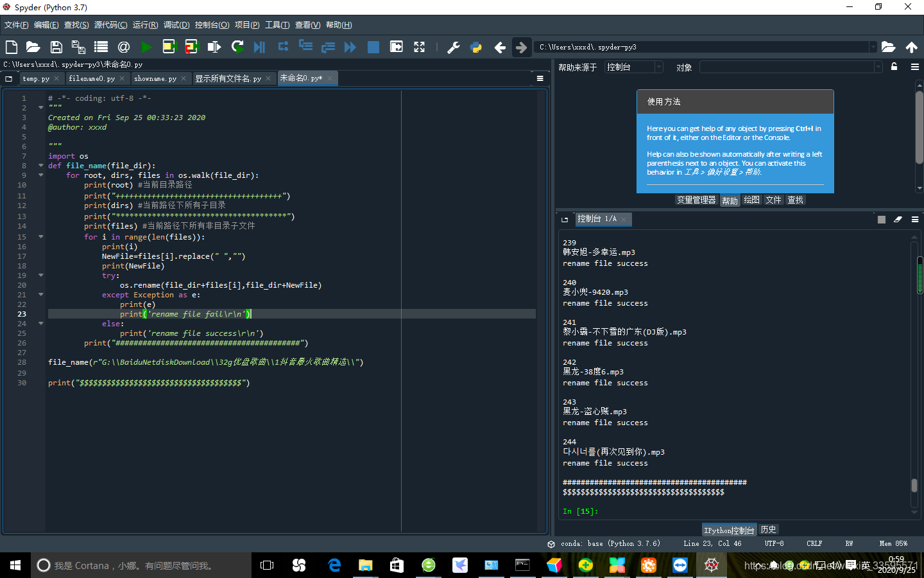The width and height of the screenshot is (924, 578).
Task: Collapse the docstring fold arrow at line 2
Action: (x=40, y=108)
